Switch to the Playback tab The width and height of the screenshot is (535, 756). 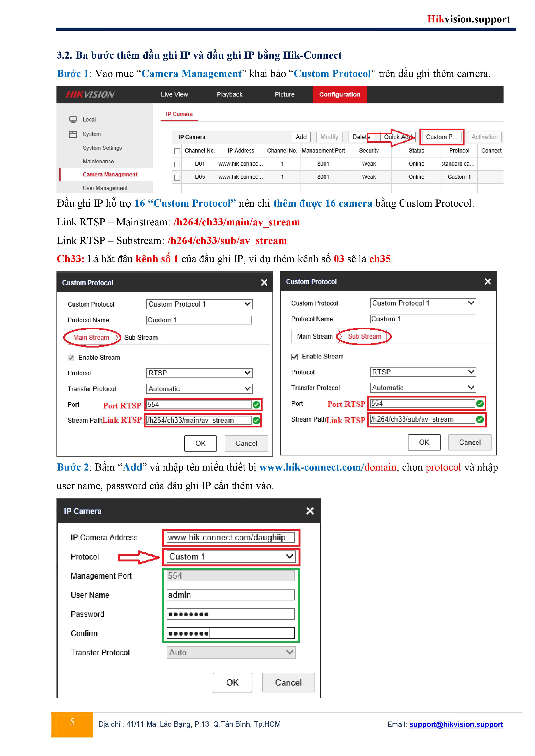pos(229,95)
